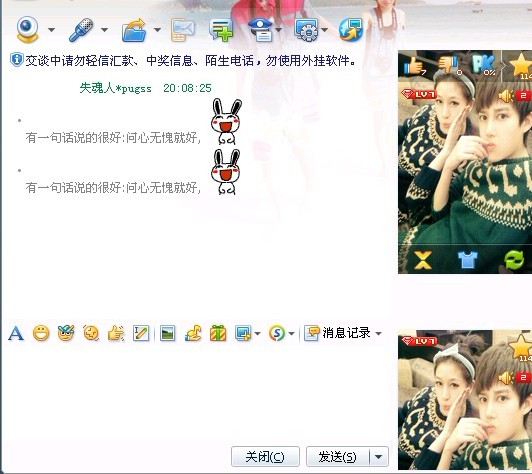The image size is (532, 474).
Task: Expand voice call options arrow
Action: [x=104, y=30]
